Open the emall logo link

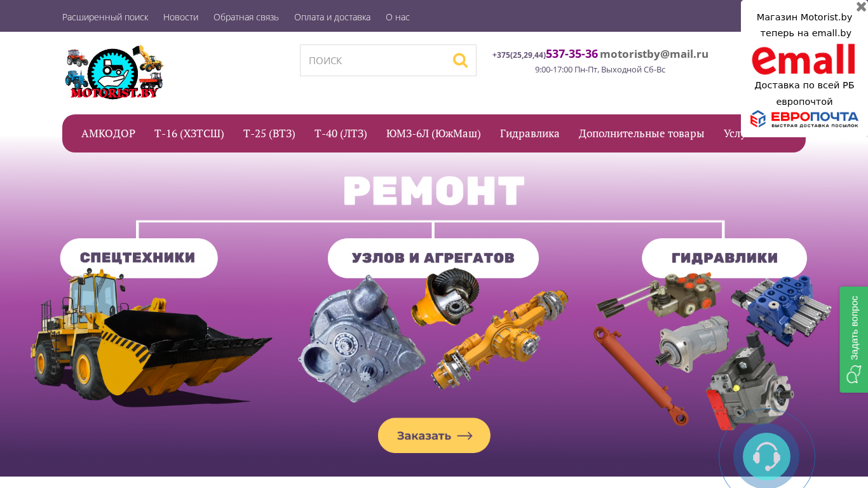804,60
